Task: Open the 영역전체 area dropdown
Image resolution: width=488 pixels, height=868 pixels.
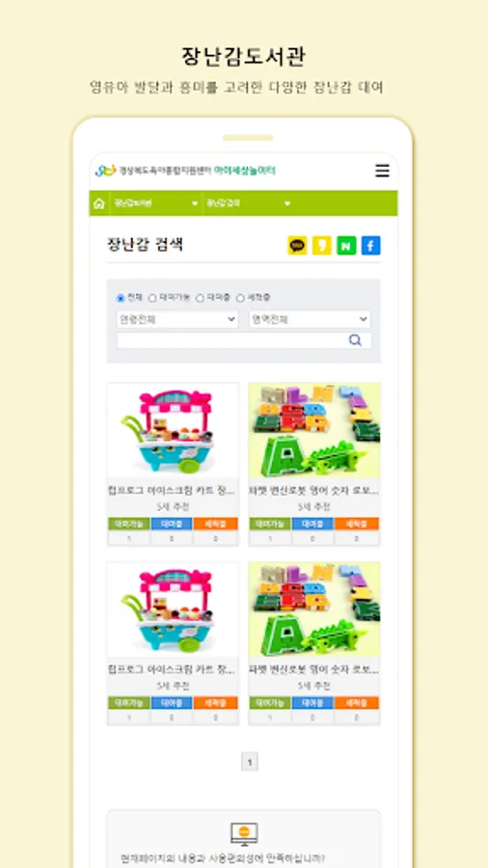Action: tap(310, 319)
